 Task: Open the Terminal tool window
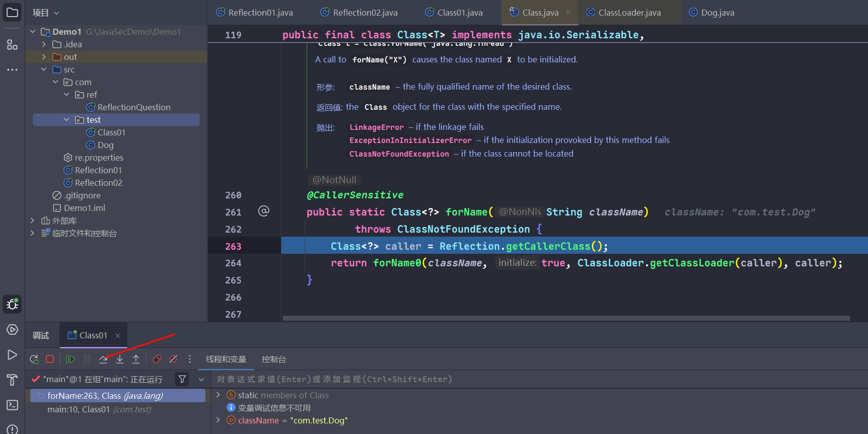[12, 405]
